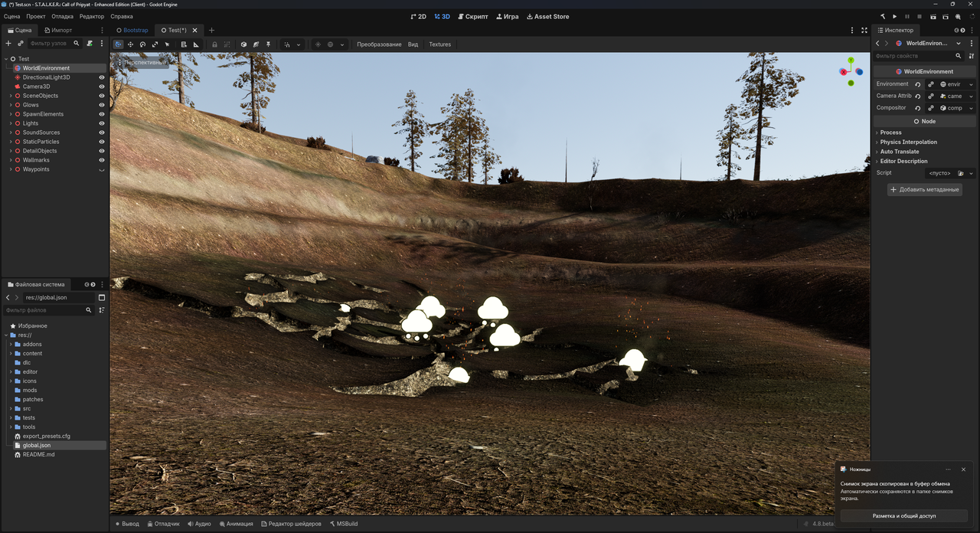Hide the Glows node in scene tree
Screen dimensions: 980x533
point(102,105)
